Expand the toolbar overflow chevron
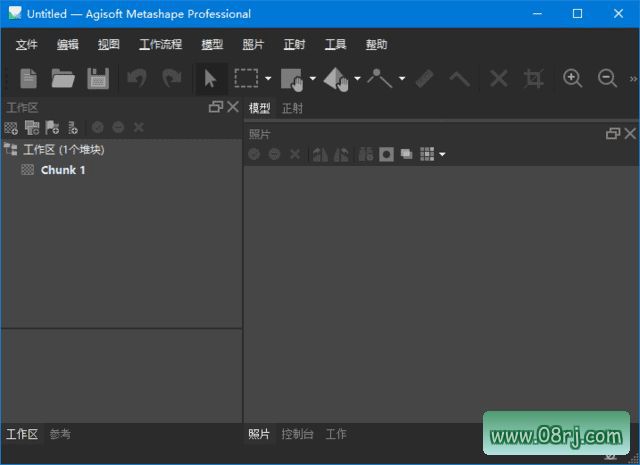This screenshot has width=640, height=465. [632, 78]
